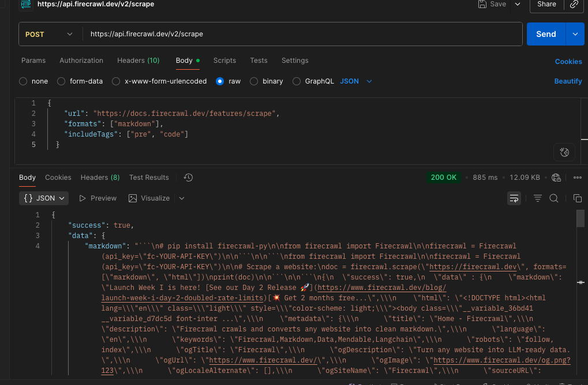Open the og.png image link in response
Viewport: 588px width, 385px height.
point(502,360)
